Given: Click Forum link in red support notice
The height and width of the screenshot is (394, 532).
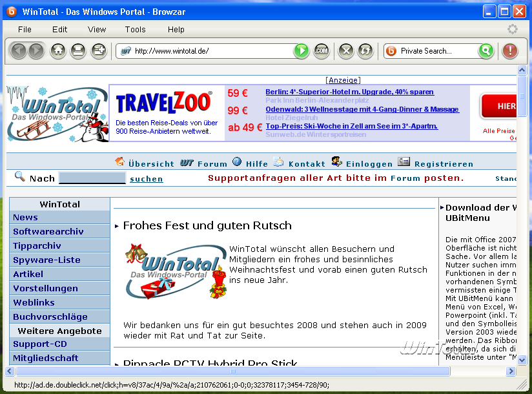Looking at the screenshot, I should pos(405,178).
